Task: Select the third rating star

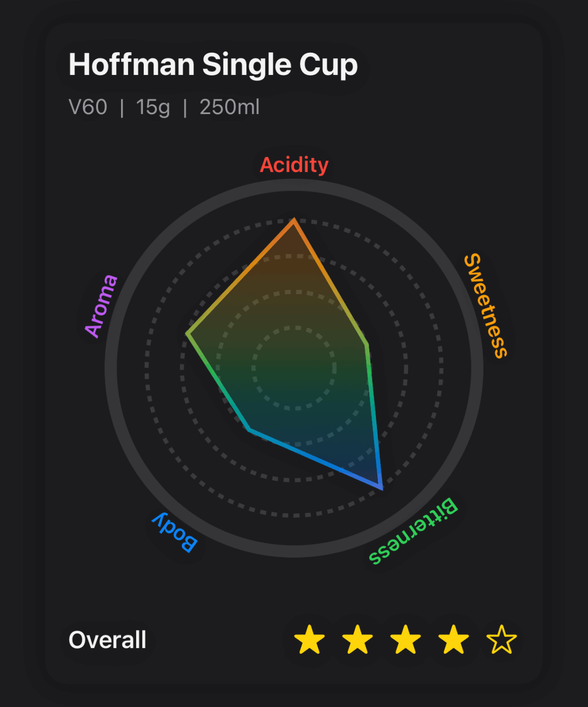Action: (406, 640)
